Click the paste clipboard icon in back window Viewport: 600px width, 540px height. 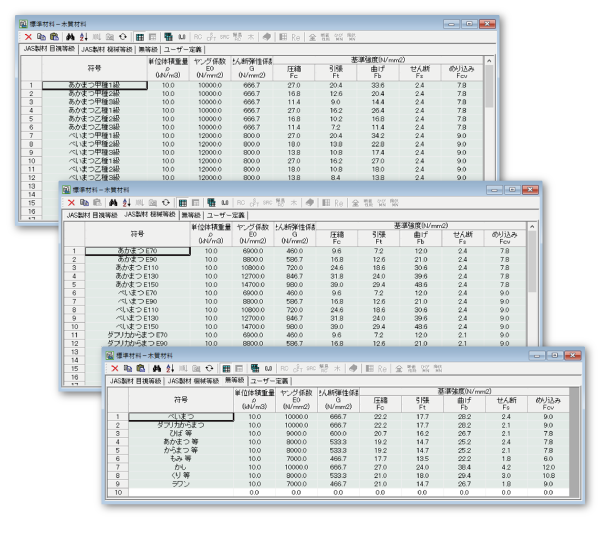click(x=54, y=37)
